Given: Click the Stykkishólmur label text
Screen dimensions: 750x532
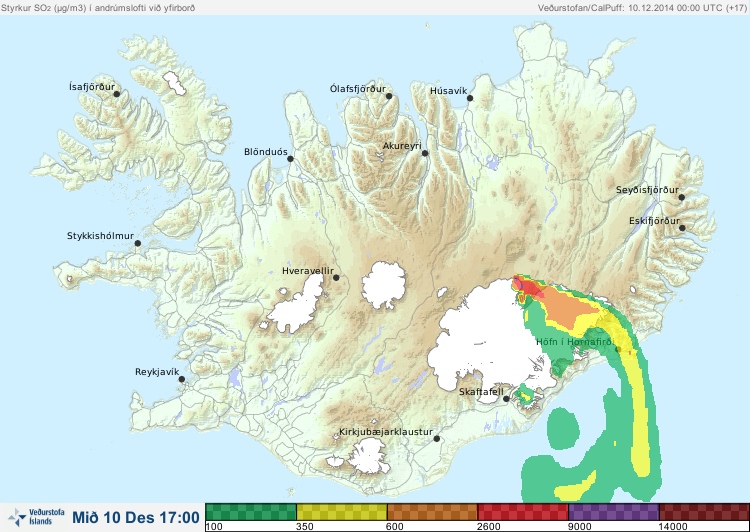Looking at the screenshot, I should (x=100, y=236).
